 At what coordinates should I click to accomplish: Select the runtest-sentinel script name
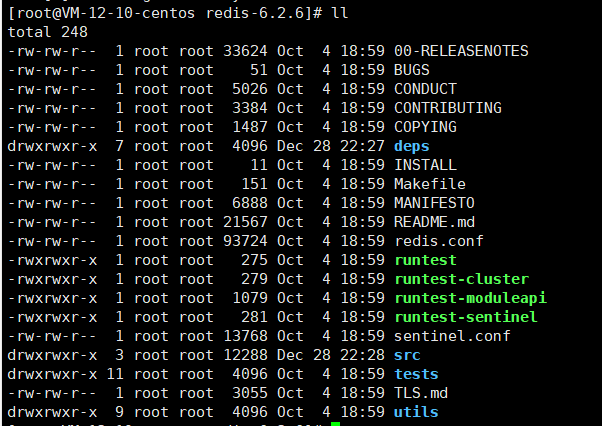click(x=466, y=317)
